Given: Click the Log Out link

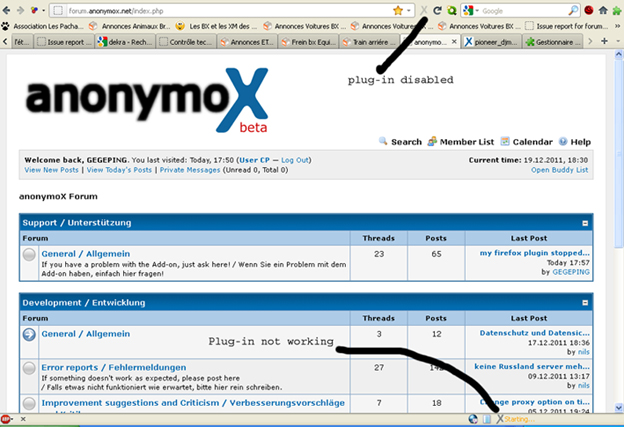Looking at the screenshot, I should point(295,160).
